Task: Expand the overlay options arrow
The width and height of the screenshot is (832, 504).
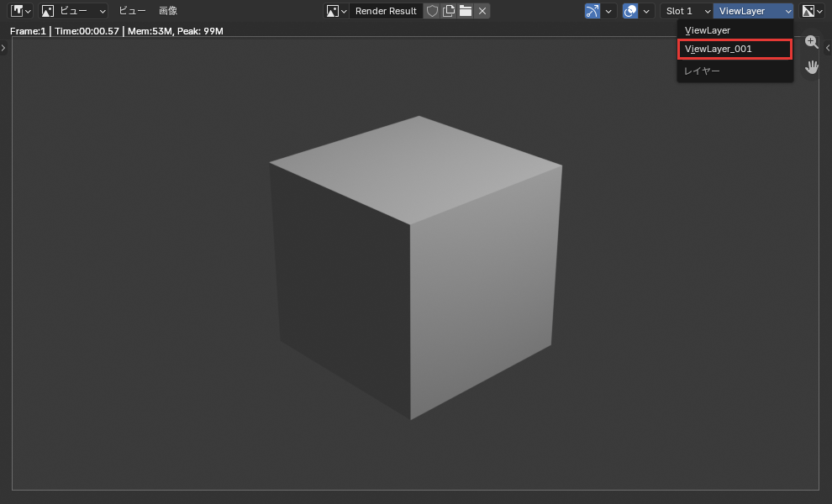Action: [x=646, y=11]
